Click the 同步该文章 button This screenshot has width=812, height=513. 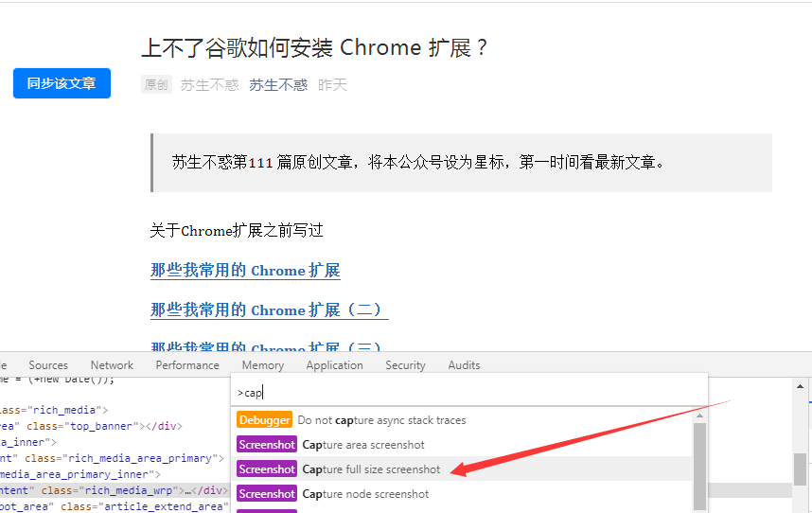click(62, 83)
